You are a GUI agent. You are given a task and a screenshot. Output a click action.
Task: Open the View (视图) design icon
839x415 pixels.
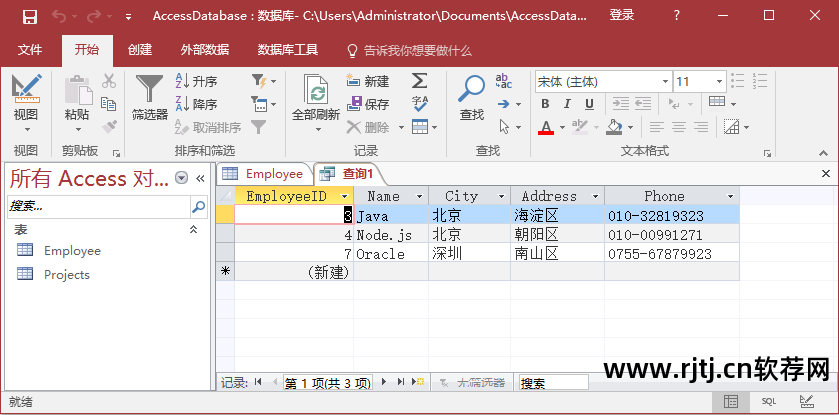click(26, 89)
